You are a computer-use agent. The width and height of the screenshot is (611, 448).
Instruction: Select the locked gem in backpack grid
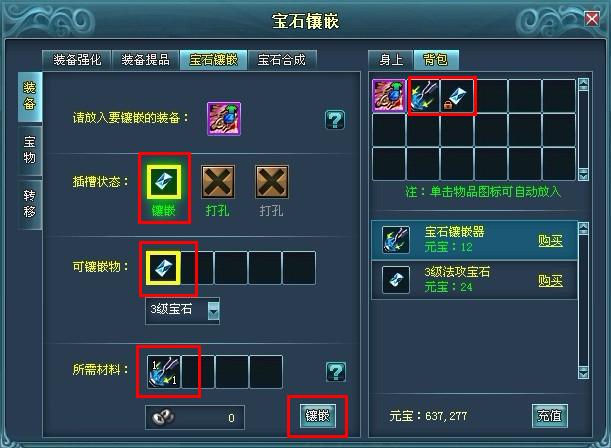tap(457, 96)
